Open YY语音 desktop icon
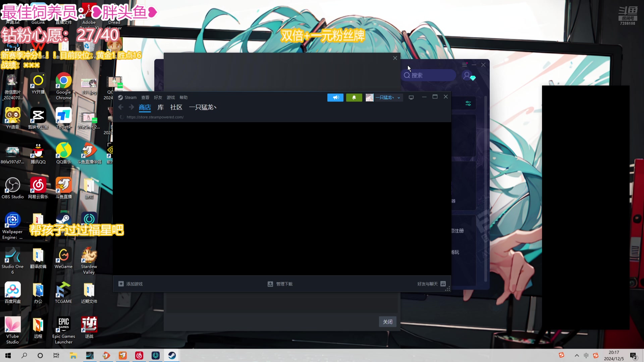 pyautogui.click(x=13, y=119)
